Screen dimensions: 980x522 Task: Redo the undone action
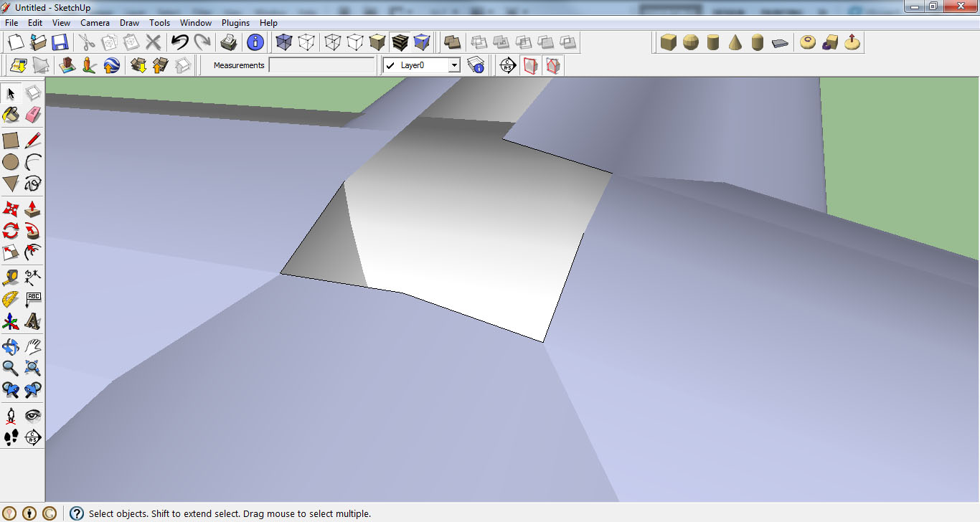point(202,42)
